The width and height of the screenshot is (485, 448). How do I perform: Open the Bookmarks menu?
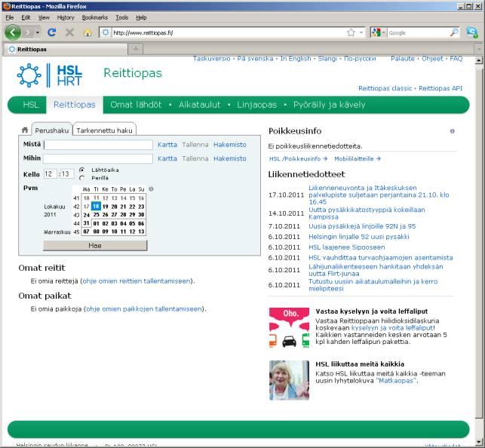94,17
